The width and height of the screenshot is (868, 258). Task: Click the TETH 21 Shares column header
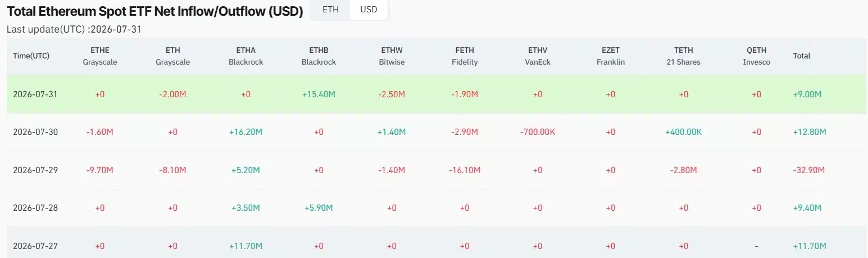pyautogui.click(x=684, y=56)
